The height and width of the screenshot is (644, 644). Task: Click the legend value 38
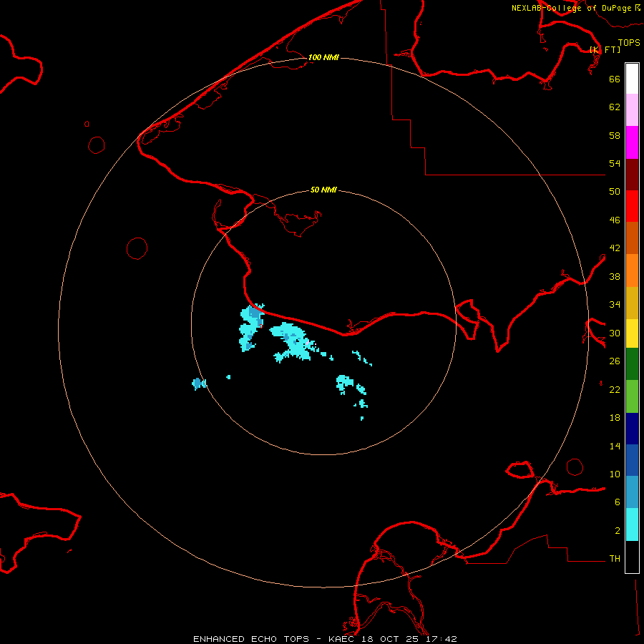pyautogui.click(x=615, y=276)
